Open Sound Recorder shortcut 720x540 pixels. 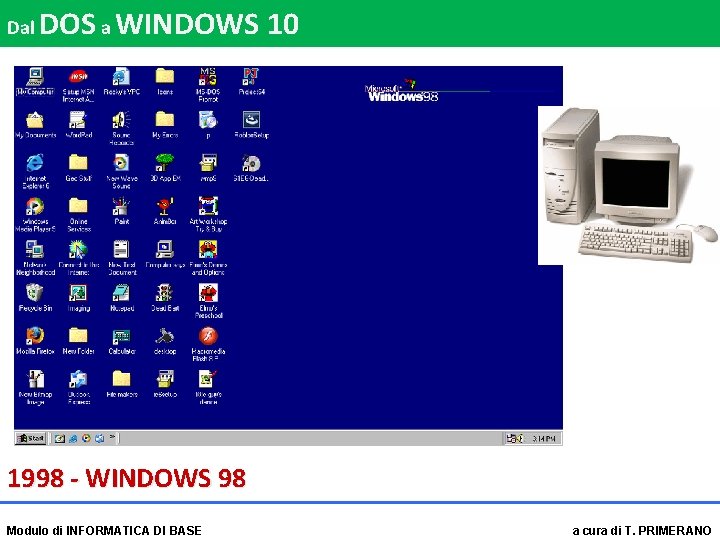(121, 129)
